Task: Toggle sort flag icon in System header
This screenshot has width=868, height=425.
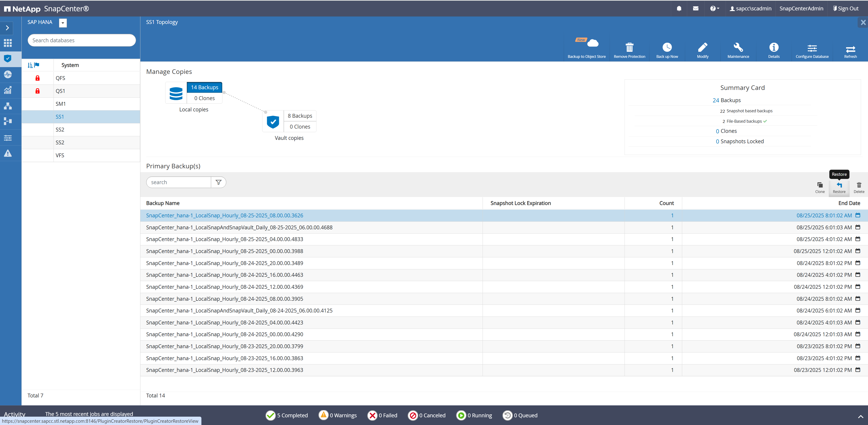Action: [x=37, y=65]
